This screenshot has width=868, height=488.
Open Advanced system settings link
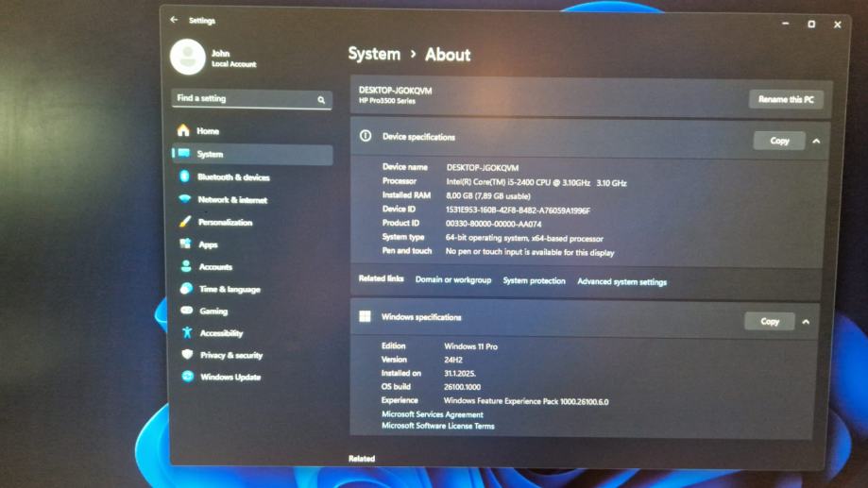pyautogui.click(x=621, y=281)
